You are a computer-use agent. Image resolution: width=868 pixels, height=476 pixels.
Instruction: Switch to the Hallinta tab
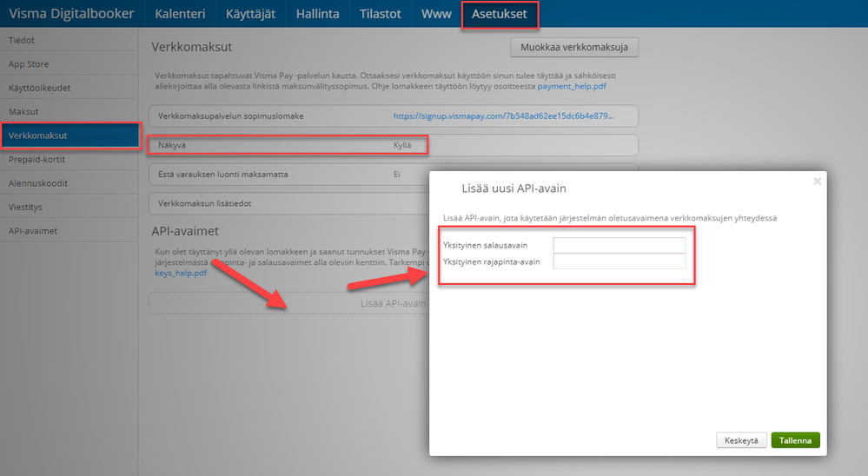click(x=318, y=14)
